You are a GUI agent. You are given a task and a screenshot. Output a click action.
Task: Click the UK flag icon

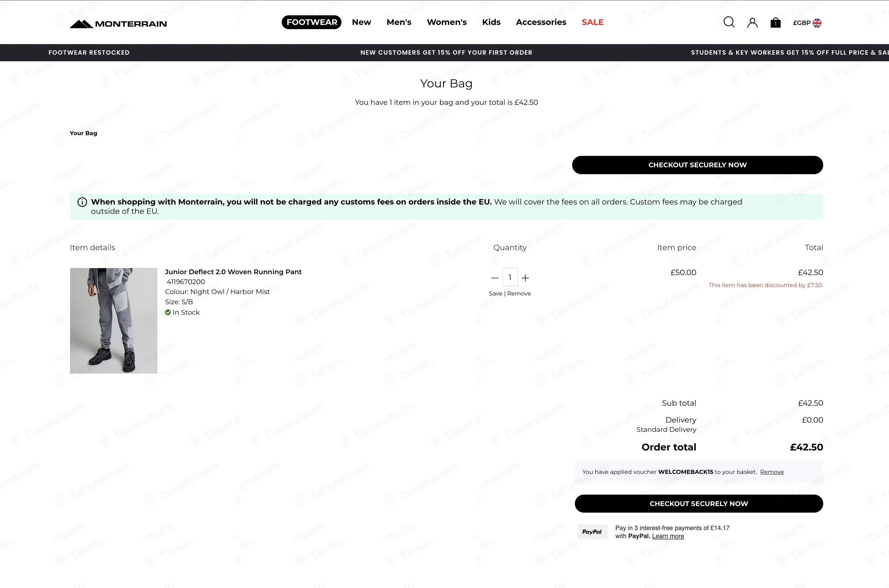[x=817, y=23]
